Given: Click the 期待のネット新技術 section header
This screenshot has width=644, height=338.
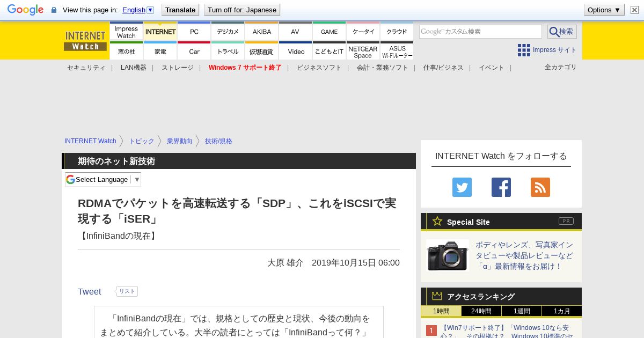Looking at the screenshot, I should pyautogui.click(x=239, y=161).
